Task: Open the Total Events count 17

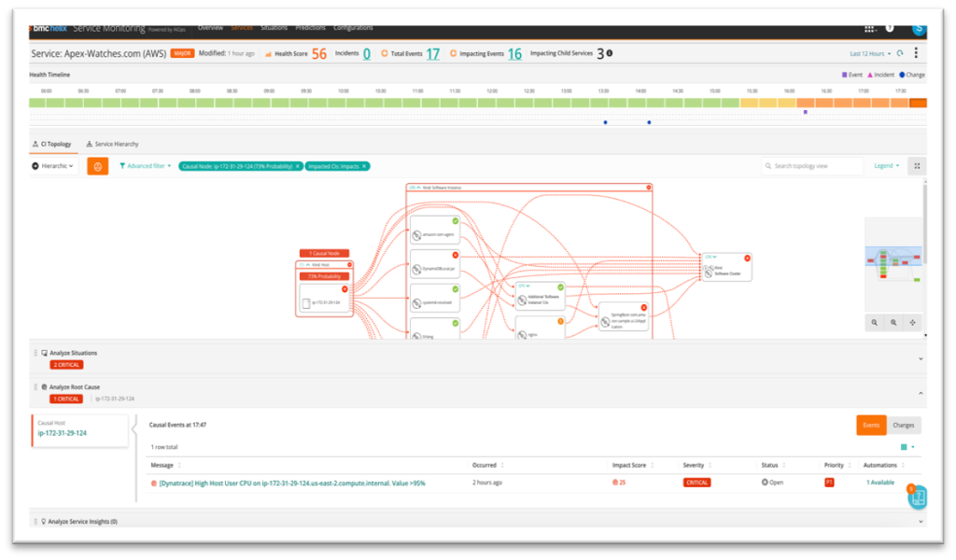Action: point(433,54)
